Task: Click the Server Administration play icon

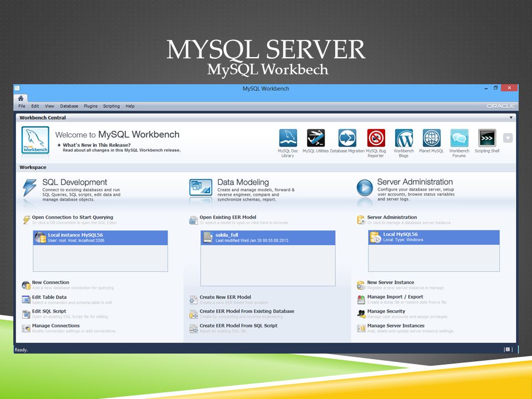Action: pos(365,188)
